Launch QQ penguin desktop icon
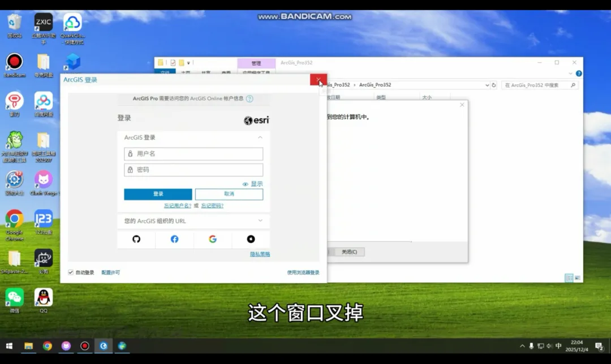This screenshot has width=611, height=364. click(43, 301)
